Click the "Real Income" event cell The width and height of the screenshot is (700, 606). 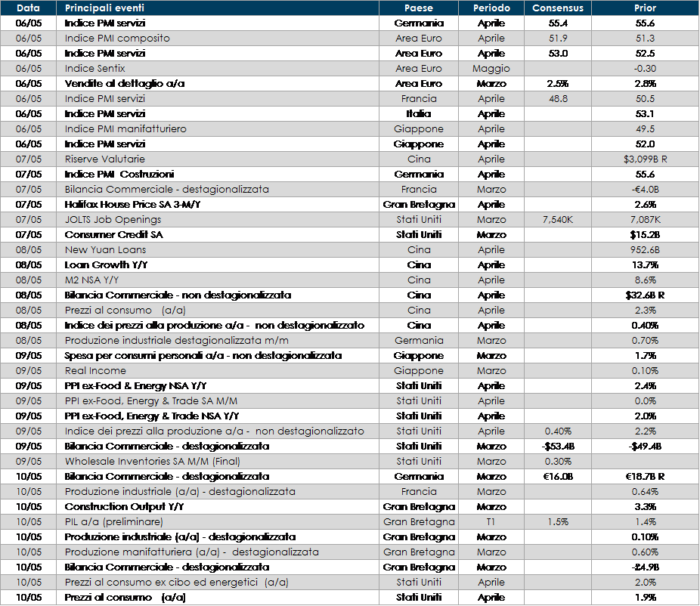[95, 371]
